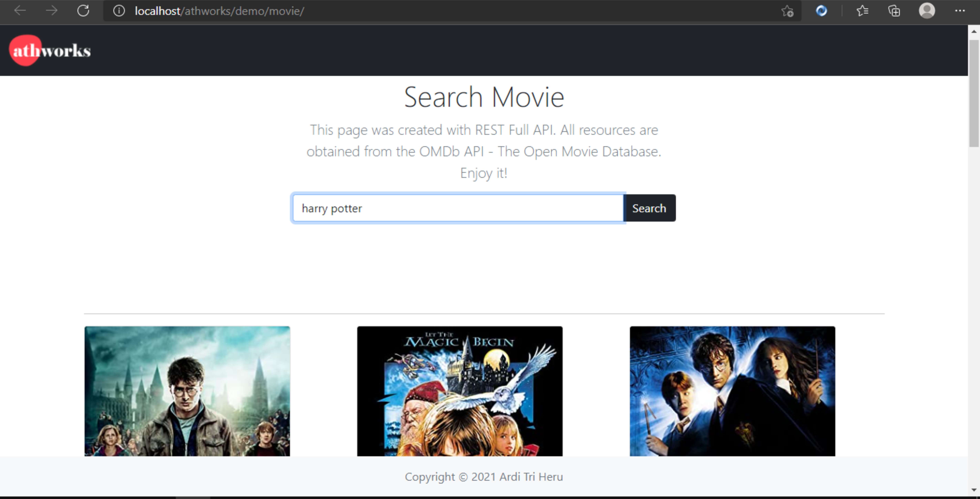Click the 'Enjoy it!' text
980x499 pixels.
(484, 173)
